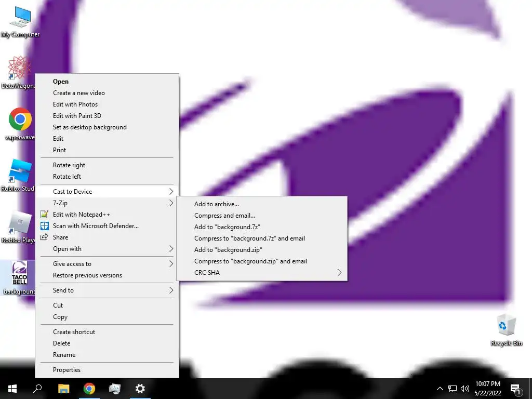
Task: Select the Recycle Bin desktop icon
Action: (506, 330)
